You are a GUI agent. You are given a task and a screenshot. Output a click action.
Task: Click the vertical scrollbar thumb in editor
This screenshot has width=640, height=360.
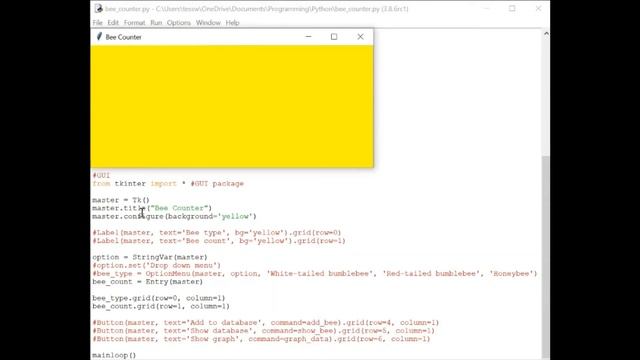[546, 257]
